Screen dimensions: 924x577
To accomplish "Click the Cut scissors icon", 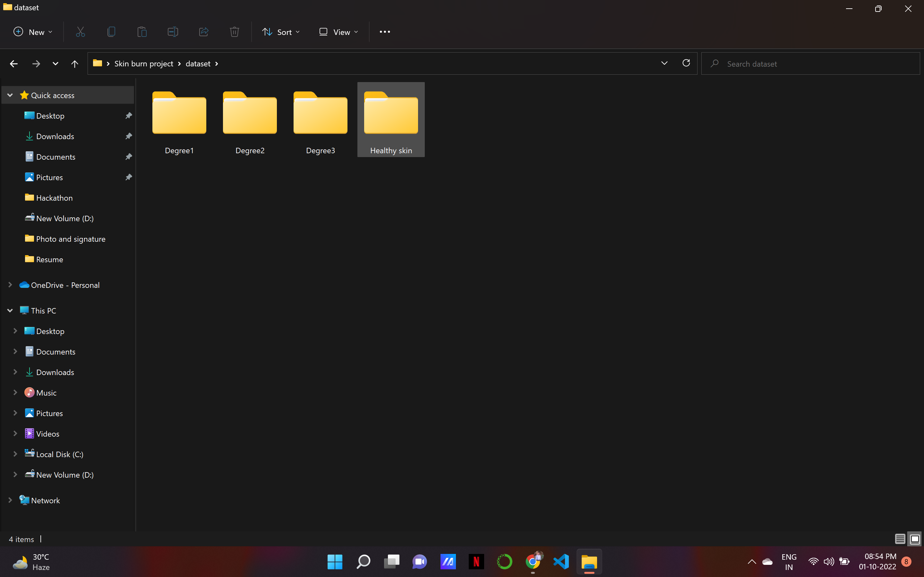I will point(80,32).
